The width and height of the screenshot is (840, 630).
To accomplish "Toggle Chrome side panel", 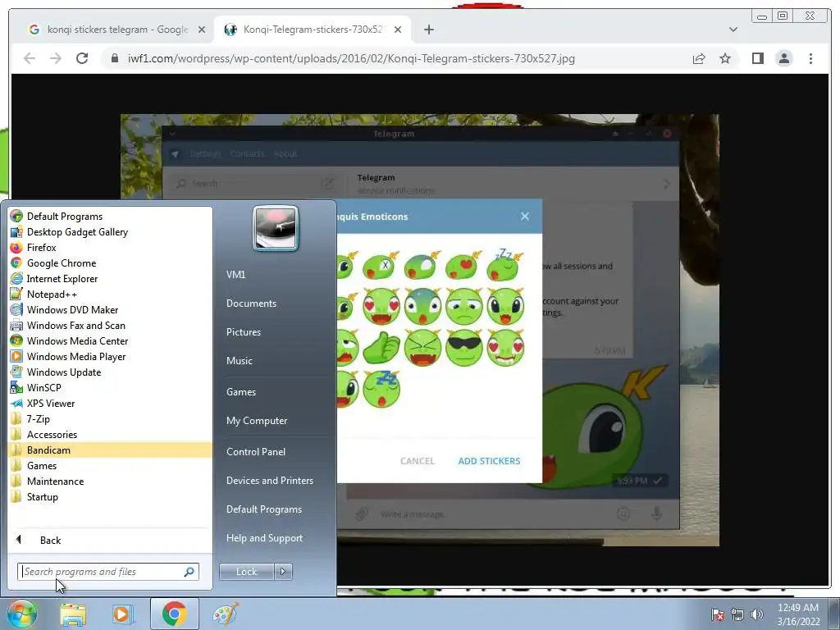I will tap(757, 58).
